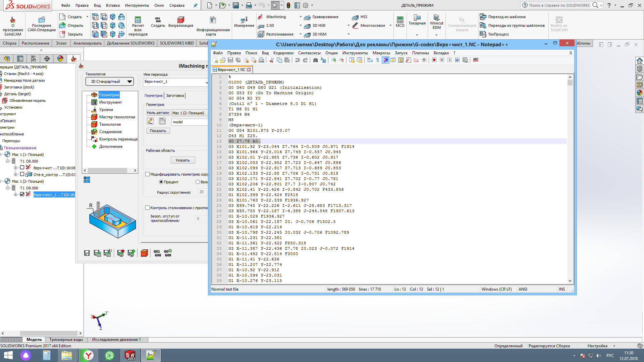Enable Модифицировать геометрию checkbox
644x362 pixels.
147,174
